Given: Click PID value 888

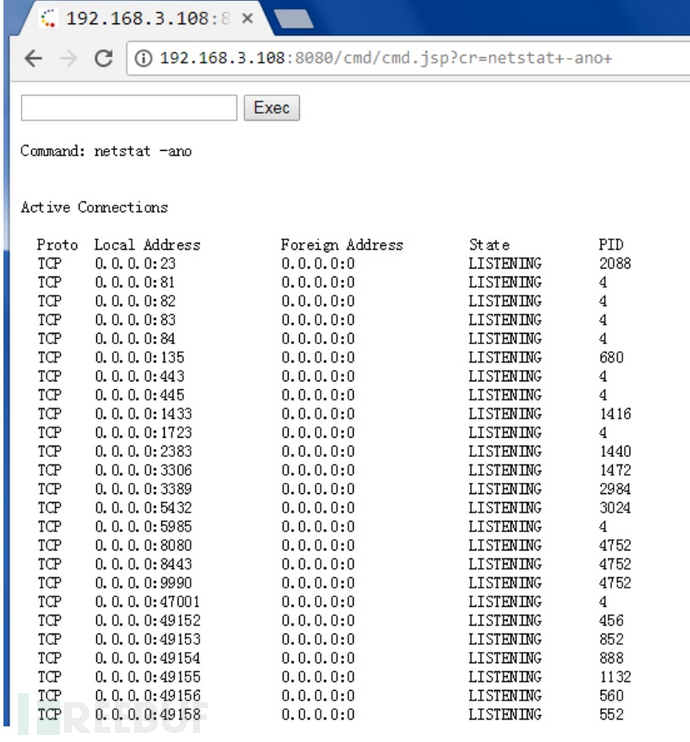Looking at the screenshot, I should (x=611, y=658).
